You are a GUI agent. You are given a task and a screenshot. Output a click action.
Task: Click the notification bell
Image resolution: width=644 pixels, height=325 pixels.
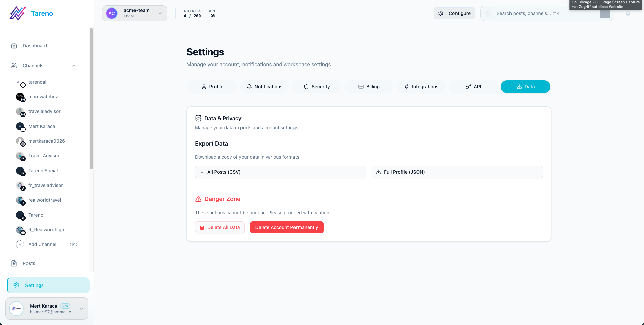coord(628,13)
